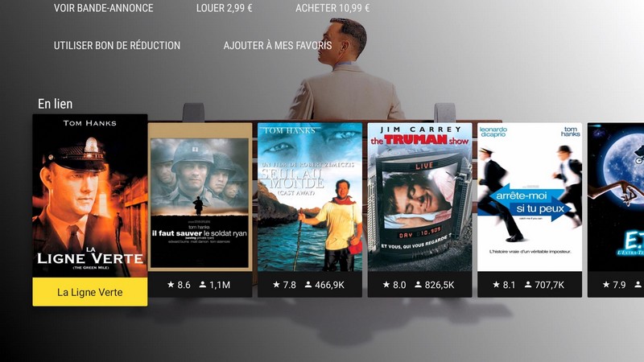Screen dimensions: 644x362
Task: Click star rating icon beside 8.6
Action: [171, 284]
